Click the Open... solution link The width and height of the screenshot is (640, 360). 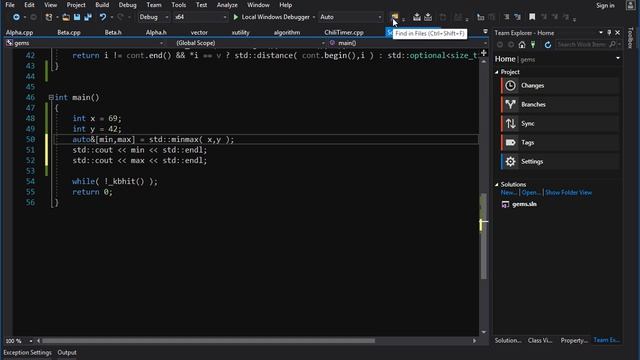(531, 193)
